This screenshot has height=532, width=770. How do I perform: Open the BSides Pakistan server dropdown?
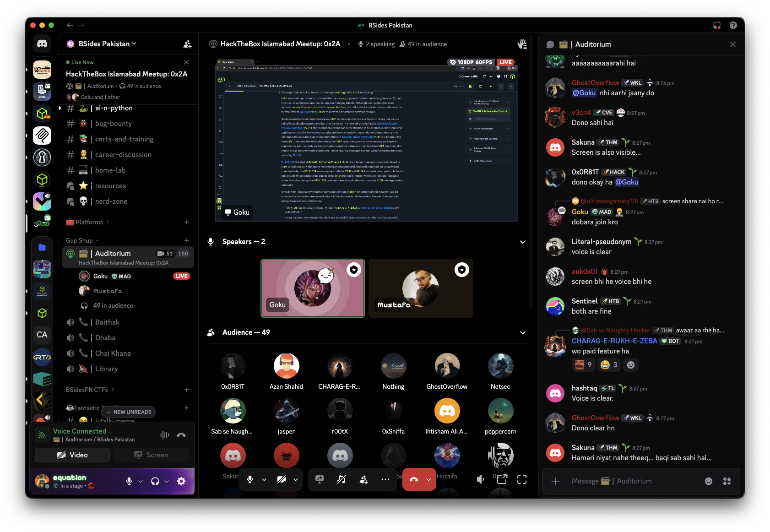point(108,44)
